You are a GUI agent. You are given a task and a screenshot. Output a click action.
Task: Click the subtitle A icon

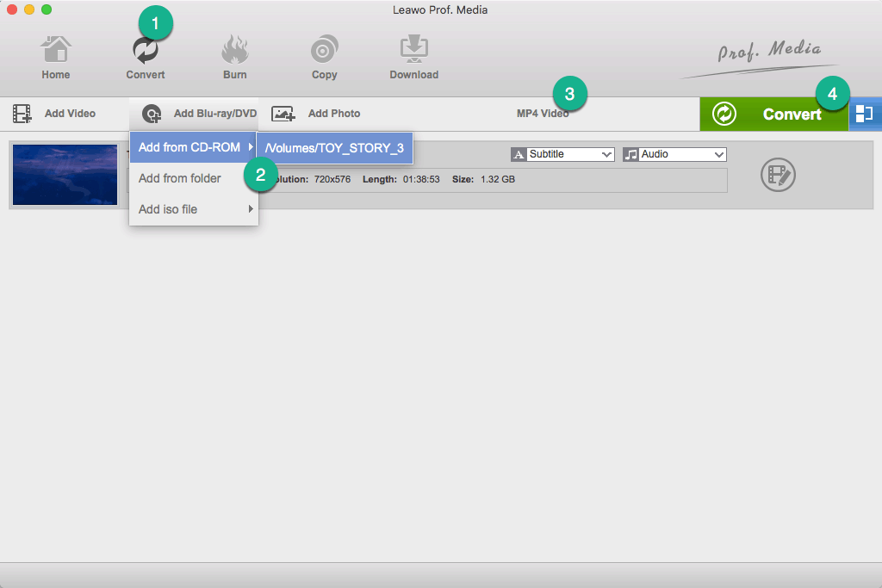pyautogui.click(x=519, y=155)
